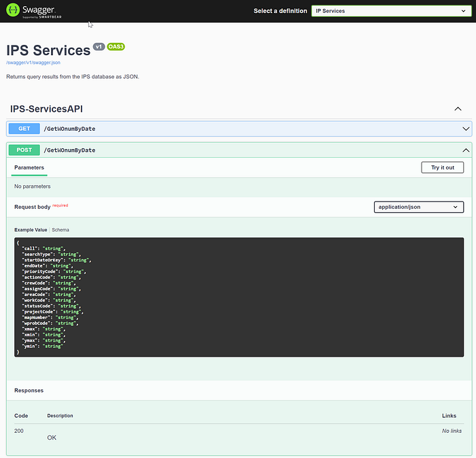Select the Example Value tab
Image resolution: width=476 pixels, height=458 pixels.
point(31,230)
